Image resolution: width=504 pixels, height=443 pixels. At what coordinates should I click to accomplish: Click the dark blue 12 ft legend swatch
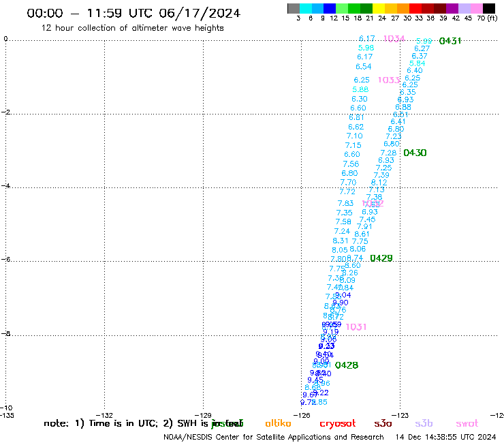pos(330,8)
